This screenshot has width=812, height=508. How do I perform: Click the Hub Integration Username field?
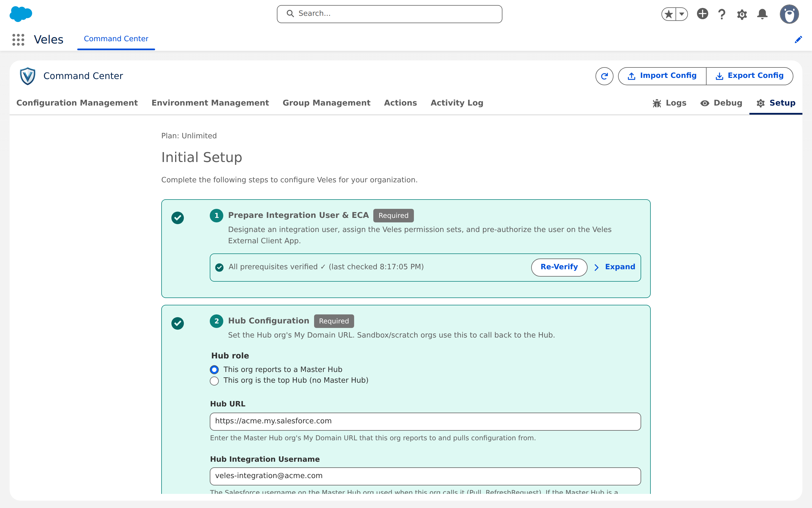(x=425, y=476)
